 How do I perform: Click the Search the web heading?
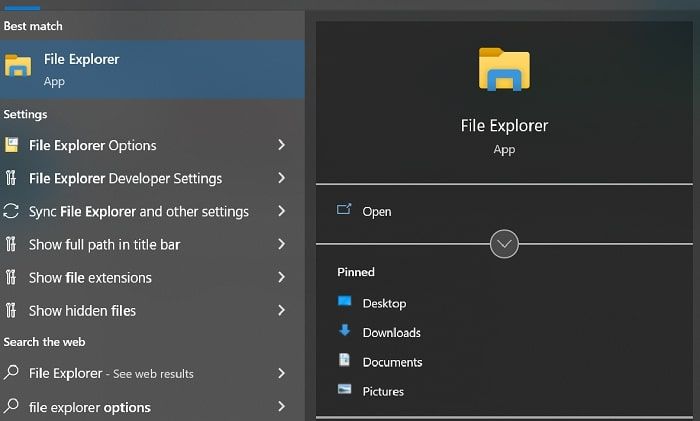click(x=44, y=342)
